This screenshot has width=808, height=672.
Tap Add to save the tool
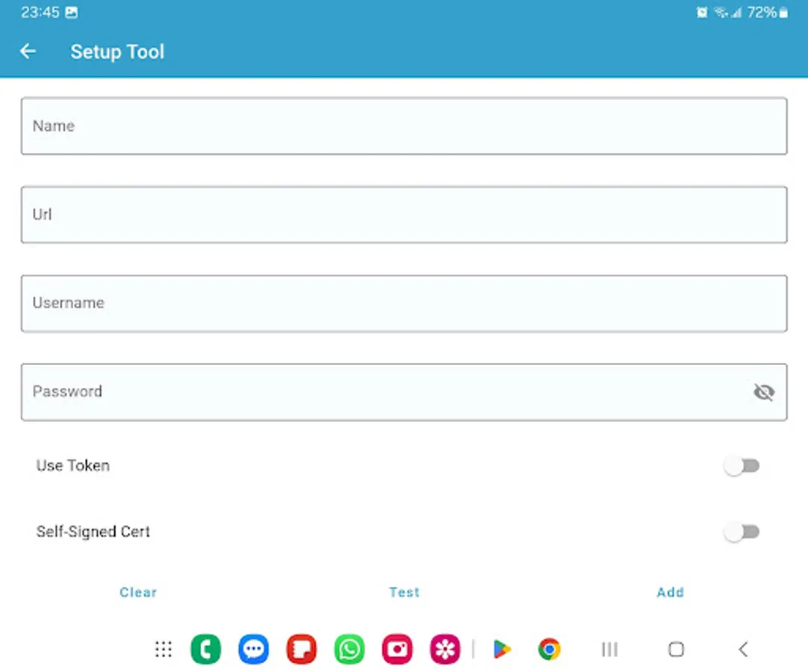tap(670, 592)
